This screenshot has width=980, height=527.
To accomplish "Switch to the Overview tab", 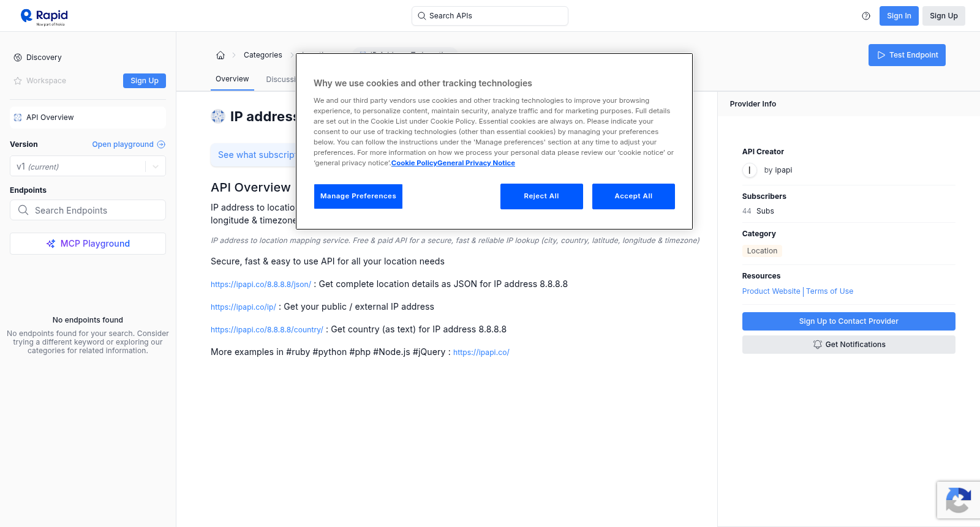I will tap(232, 79).
